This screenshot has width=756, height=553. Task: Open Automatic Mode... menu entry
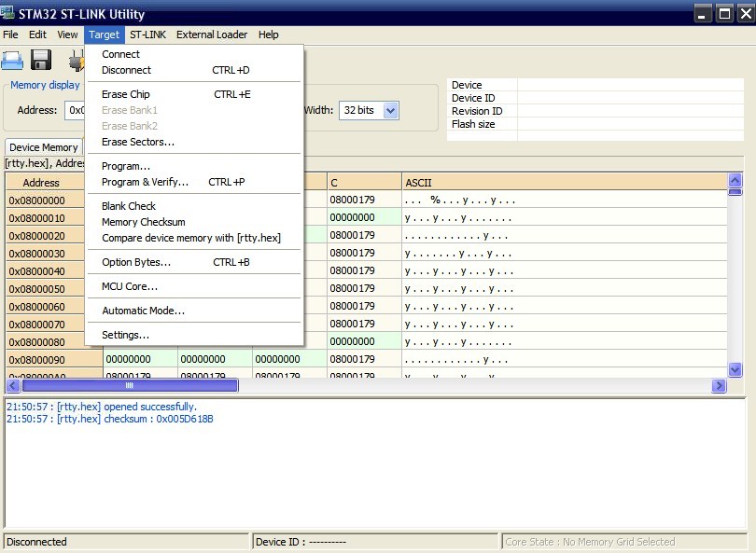(x=194, y=311)
